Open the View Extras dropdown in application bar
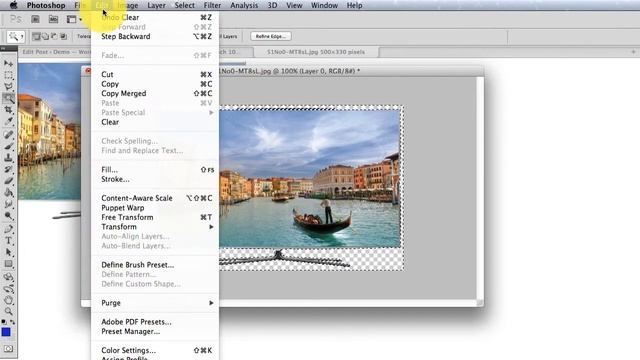 (x=74, y=19)
